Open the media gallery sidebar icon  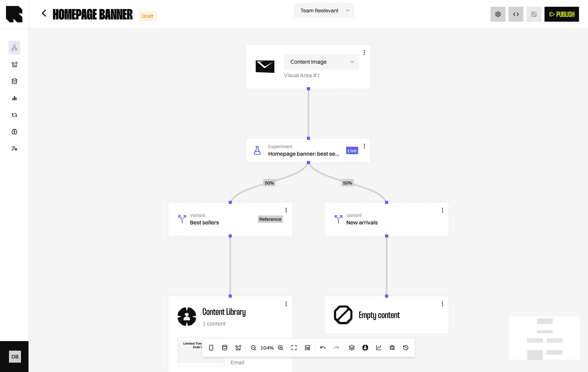14,64
